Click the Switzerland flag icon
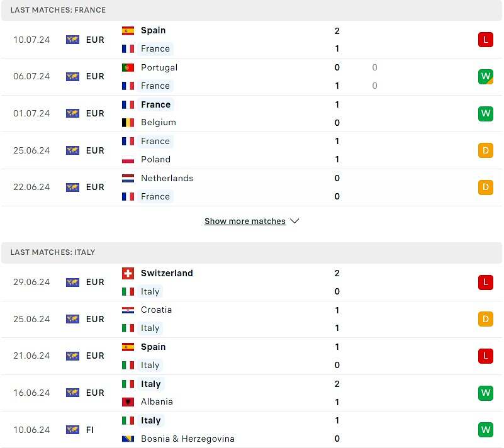Viewport: 504px width, 448px height. pyautogui.click(x=128, y=273)
